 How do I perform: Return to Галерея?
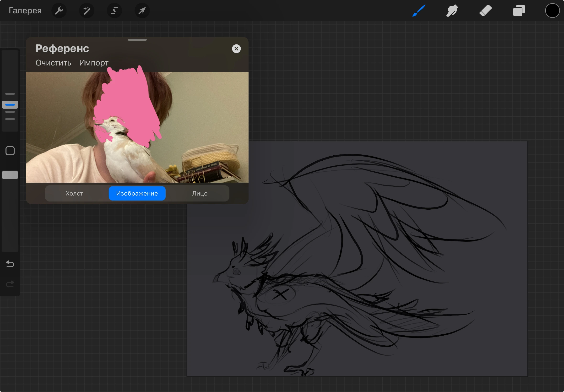[25, 11]
